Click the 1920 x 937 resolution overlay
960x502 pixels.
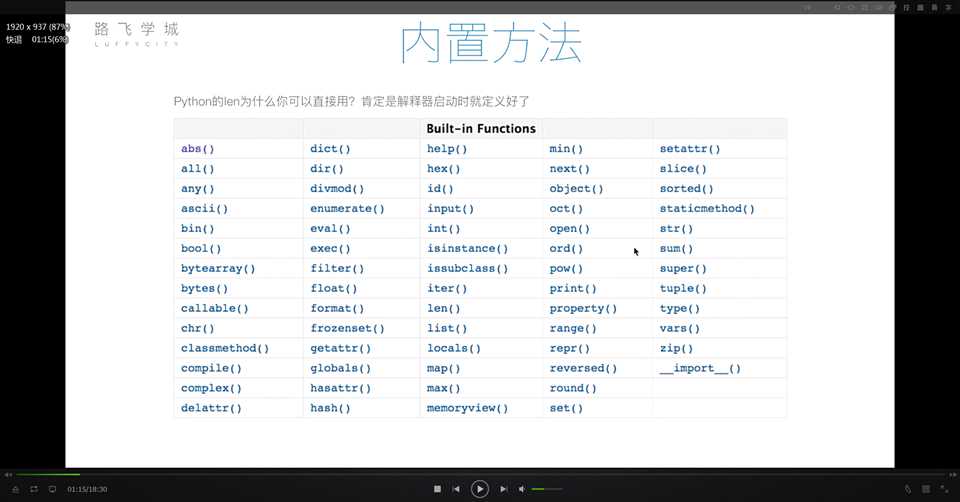[38, 27]
